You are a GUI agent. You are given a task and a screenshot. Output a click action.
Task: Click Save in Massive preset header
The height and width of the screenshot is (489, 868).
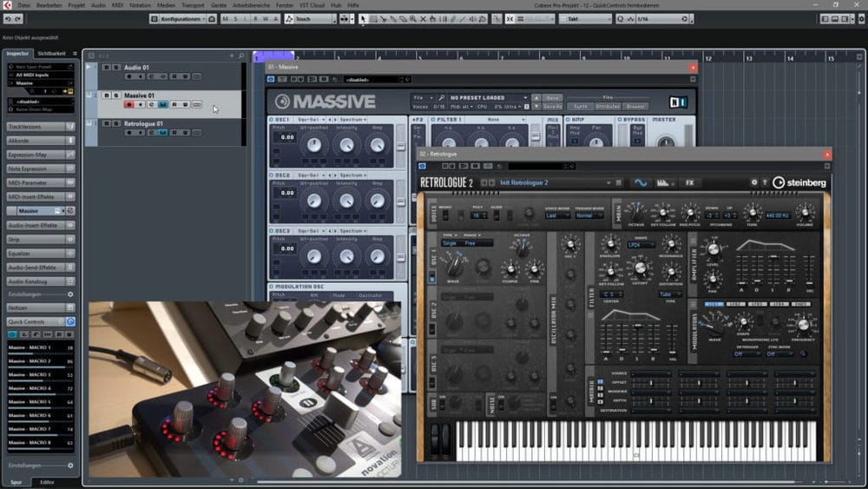click(552, 97)
